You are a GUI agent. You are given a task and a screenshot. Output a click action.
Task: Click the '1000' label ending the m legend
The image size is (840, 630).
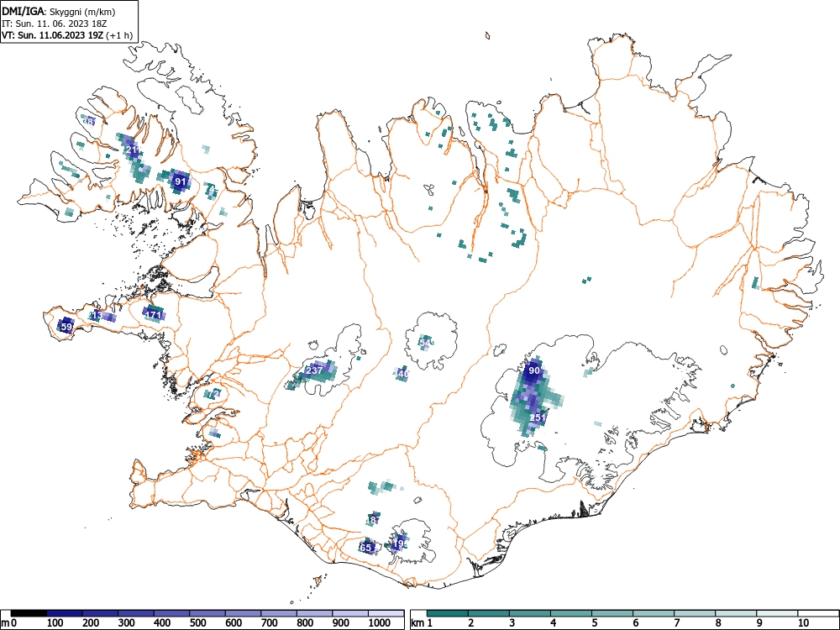pyautogui.click(x=380, y=622)
